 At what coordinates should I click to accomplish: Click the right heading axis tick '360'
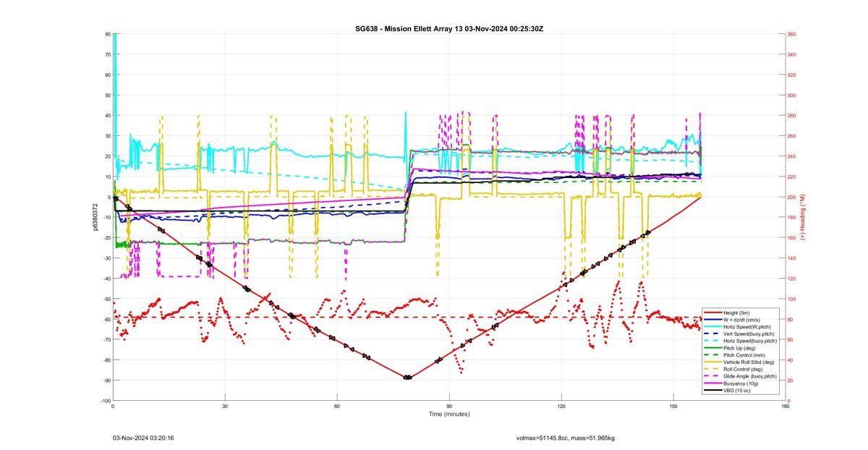click(x=792, y=35)
